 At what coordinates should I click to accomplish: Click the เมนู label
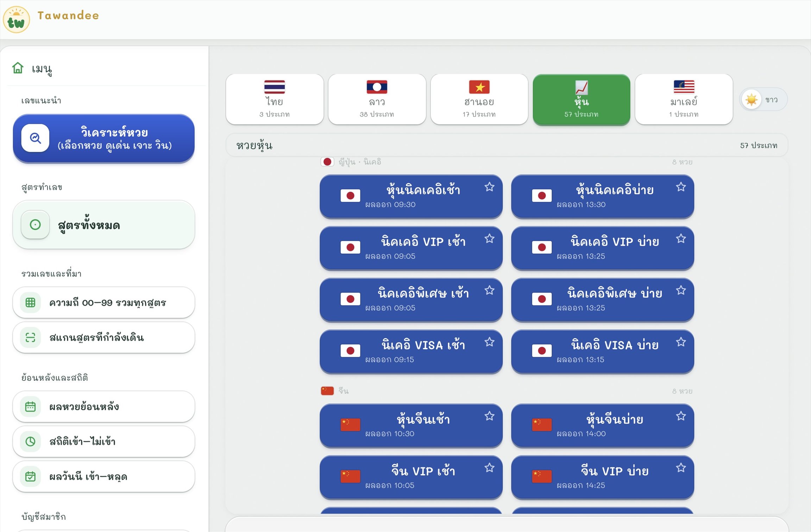[x=42, y=69]
